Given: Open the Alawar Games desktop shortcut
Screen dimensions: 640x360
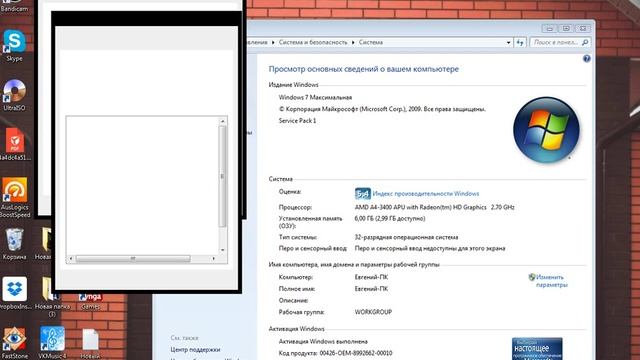Looking at the screenshot, I should click(91, 301).
